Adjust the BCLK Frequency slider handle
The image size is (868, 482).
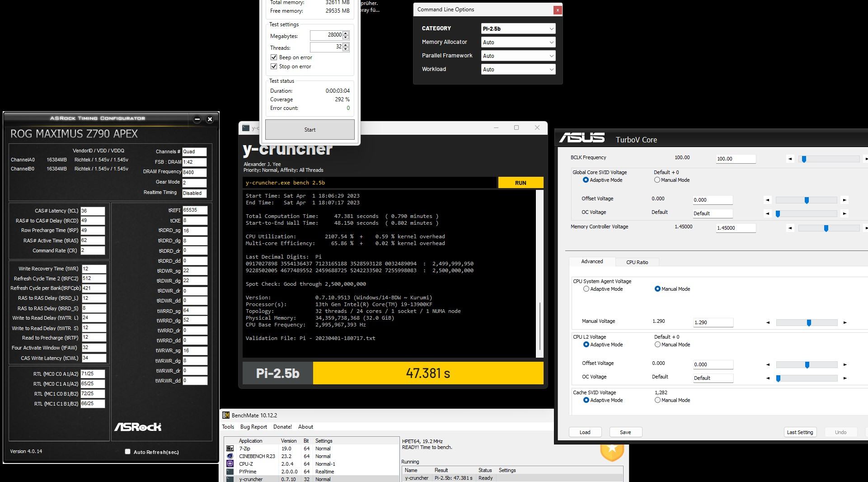tap(804, 159)
